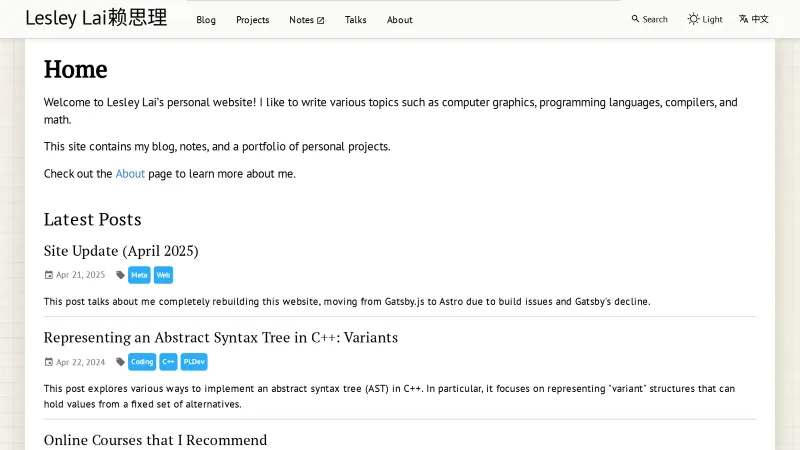
Task: Filter by the Coding tag
Action: [141, 362]
